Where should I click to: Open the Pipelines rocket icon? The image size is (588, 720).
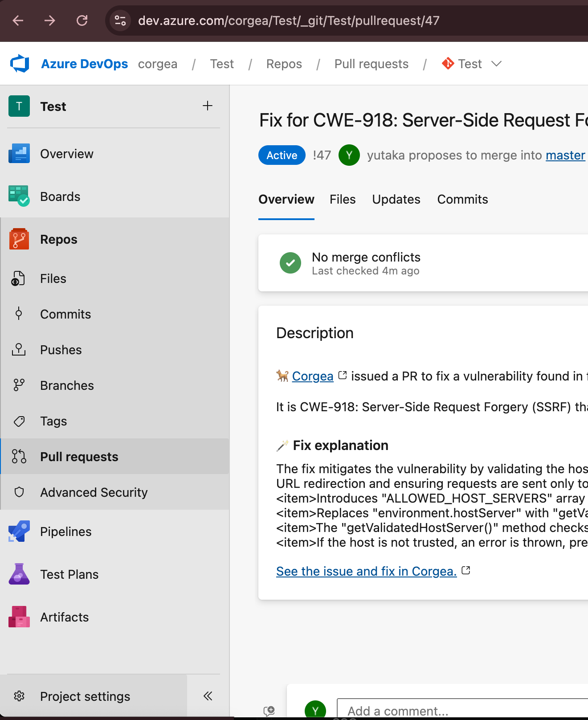[x=19, y=531]
